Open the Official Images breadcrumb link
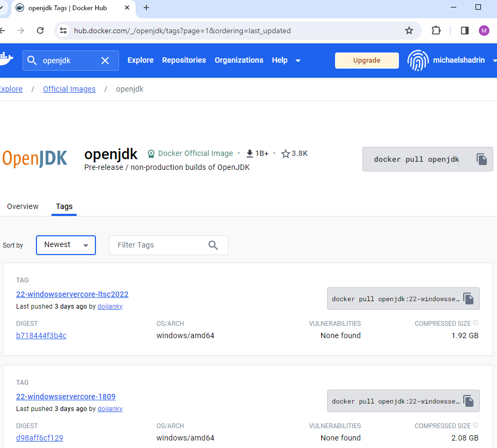 pos(69,89)
